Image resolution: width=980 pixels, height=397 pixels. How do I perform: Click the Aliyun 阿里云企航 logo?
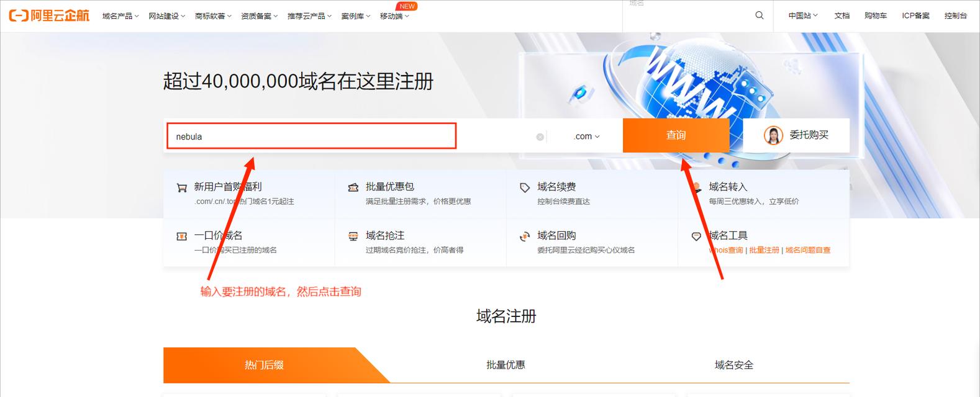(49, 16)
